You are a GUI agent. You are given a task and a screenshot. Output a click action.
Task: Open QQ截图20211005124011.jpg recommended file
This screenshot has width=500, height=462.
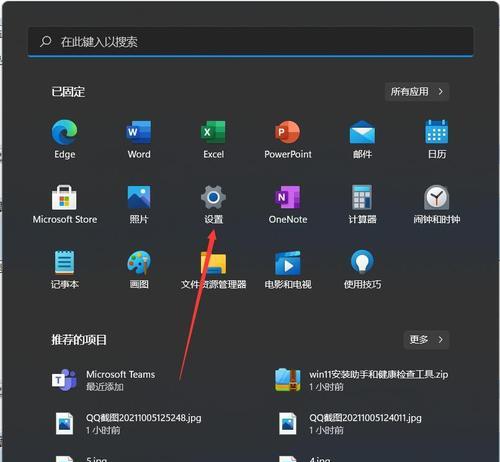[350, 423]
